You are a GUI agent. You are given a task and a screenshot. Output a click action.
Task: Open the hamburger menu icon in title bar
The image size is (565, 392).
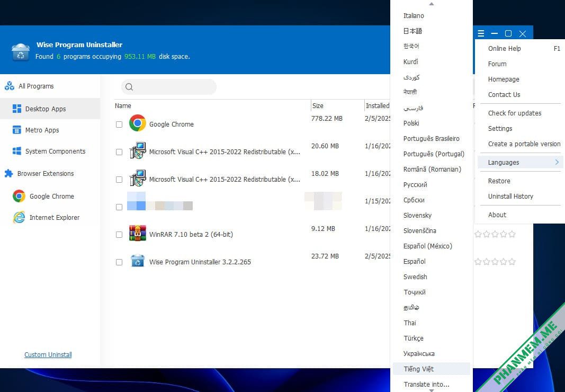(x=481, y=33)
